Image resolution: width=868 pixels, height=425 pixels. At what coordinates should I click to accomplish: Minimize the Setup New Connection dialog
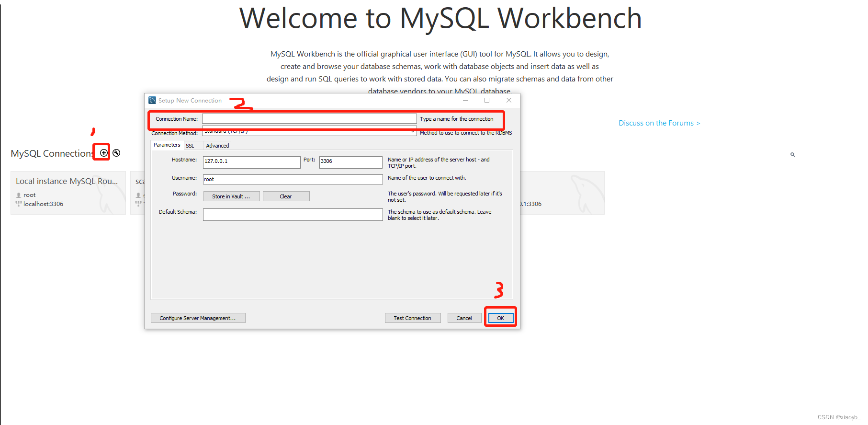tap(465, 100)
